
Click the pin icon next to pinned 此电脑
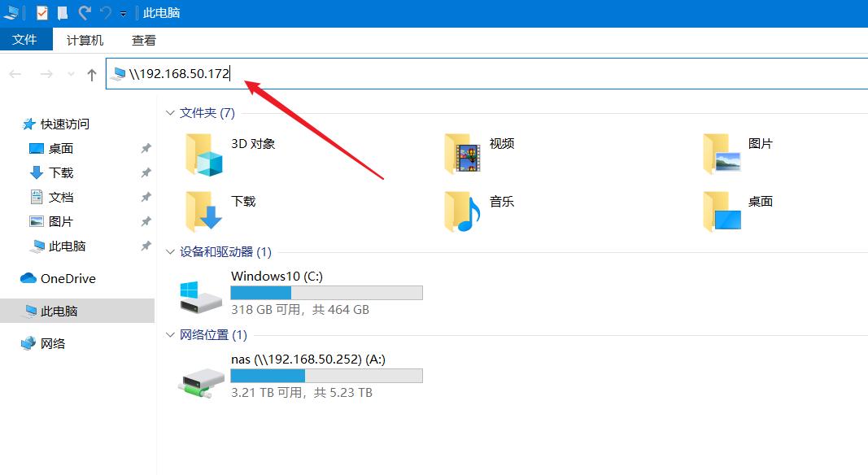pyautogui.click(x=146, y=246)
